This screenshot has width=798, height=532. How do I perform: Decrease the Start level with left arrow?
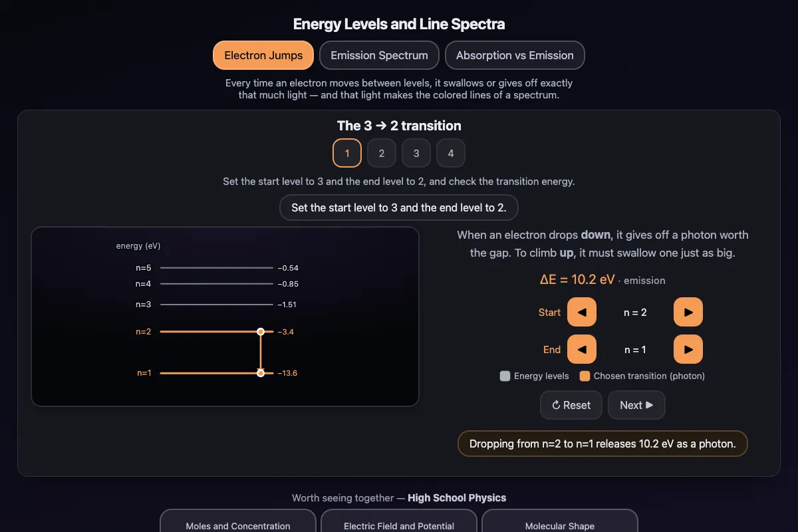582,312
